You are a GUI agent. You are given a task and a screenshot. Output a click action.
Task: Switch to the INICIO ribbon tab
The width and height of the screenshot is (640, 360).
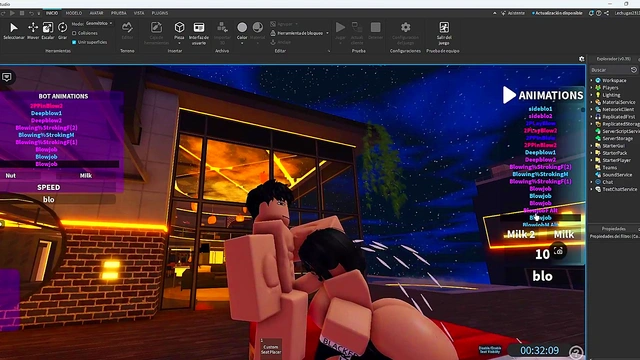(x=52, y=13)
